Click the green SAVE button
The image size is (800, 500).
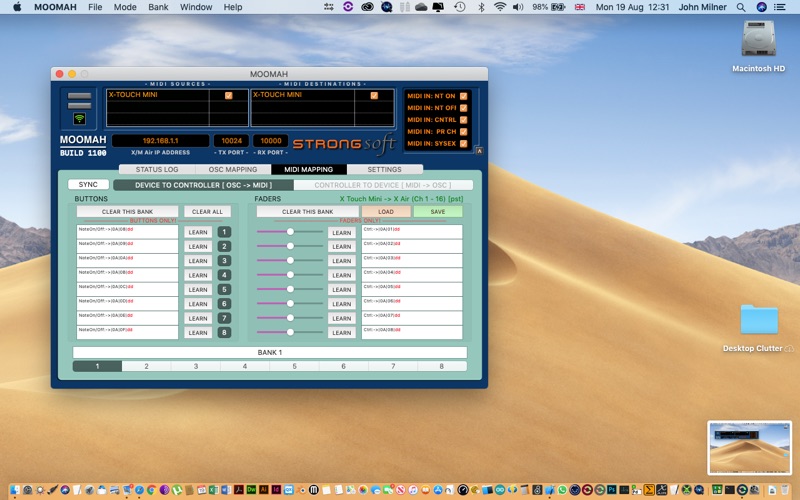pos(437,212)
